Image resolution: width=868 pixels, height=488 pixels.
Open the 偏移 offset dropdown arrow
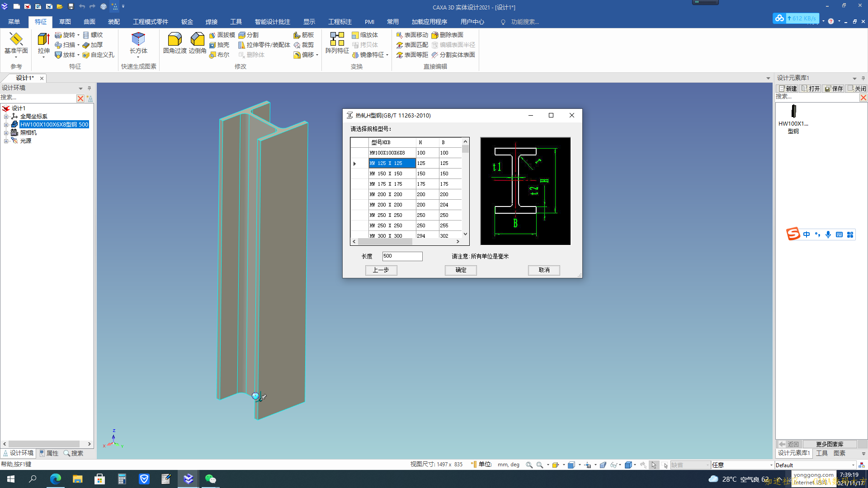tap(317, 55)
